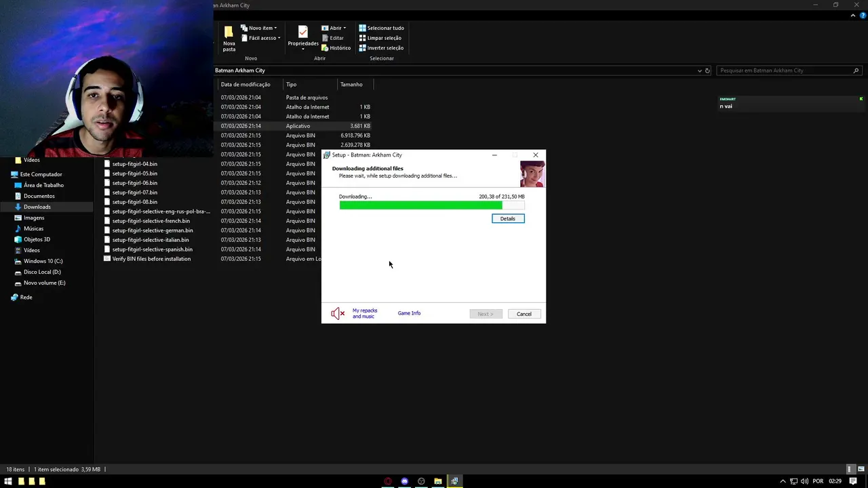This screenshot has width=868, height=488.
Task: Collapse the ribbon with the chevron
Action: coord(854,16)
